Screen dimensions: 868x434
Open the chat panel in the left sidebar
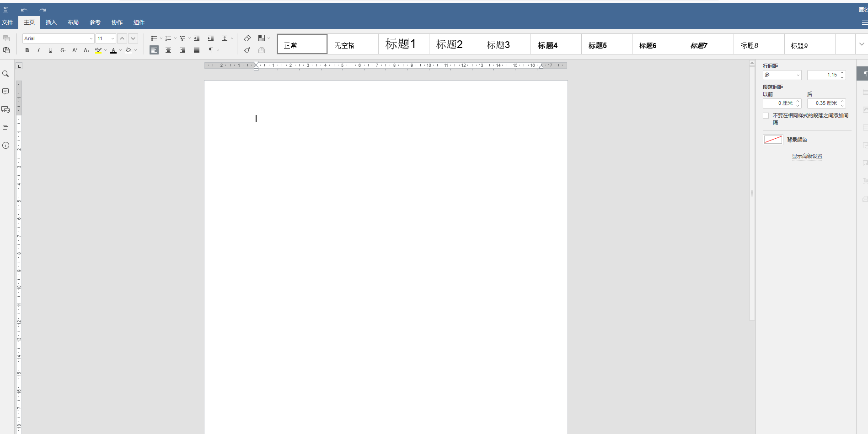pos(5,109)
